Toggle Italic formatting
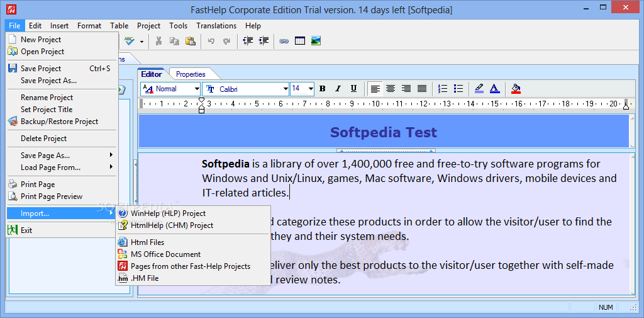644x318 pixels. coord(338,88)
